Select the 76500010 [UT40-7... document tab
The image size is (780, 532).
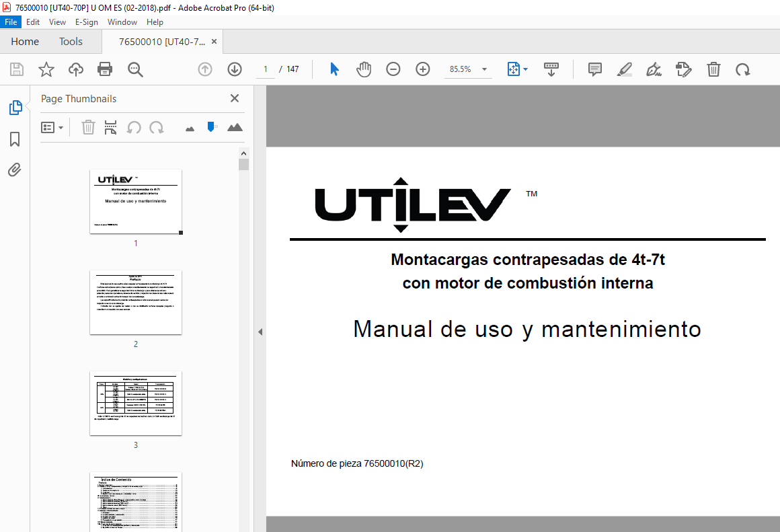(161, 42)
